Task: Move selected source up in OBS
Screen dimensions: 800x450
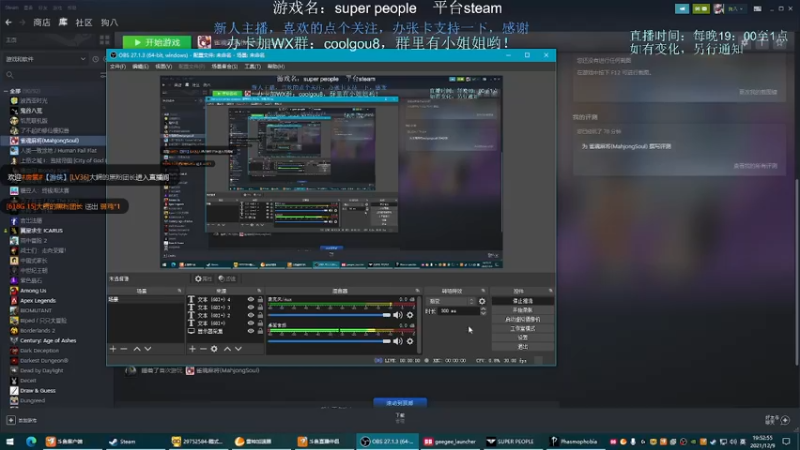Action: pos(227,349)
